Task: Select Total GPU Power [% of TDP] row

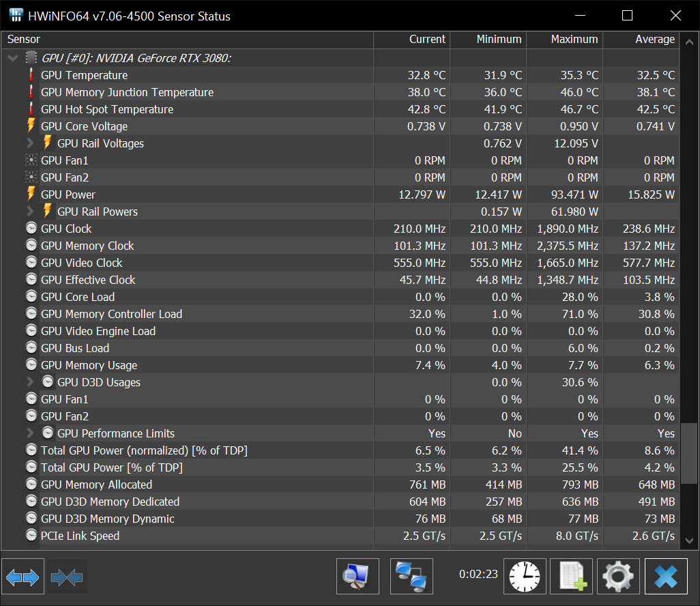Action: pyautogui.click(x=340, y=467)
